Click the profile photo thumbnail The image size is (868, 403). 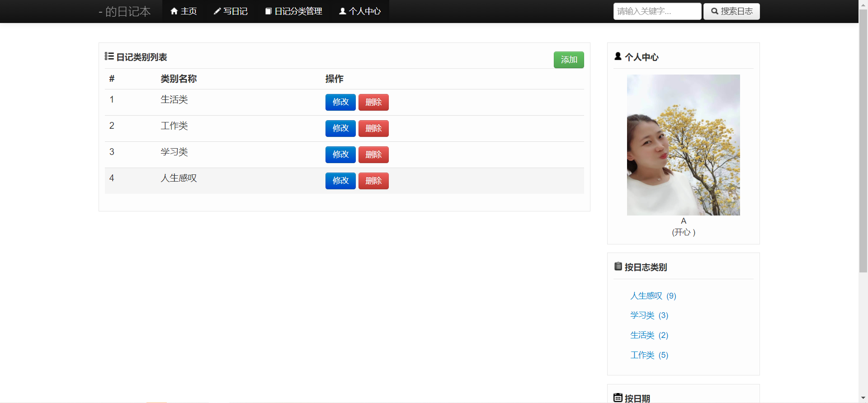[x=683, y=145]
